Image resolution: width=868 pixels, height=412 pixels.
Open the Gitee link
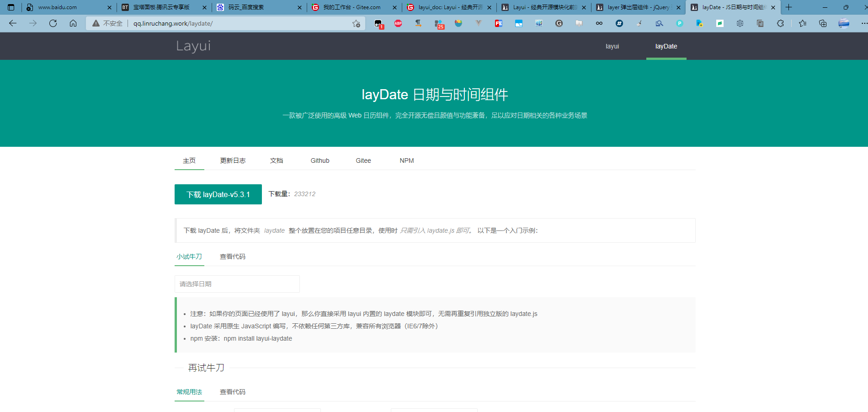click(363, 161)
